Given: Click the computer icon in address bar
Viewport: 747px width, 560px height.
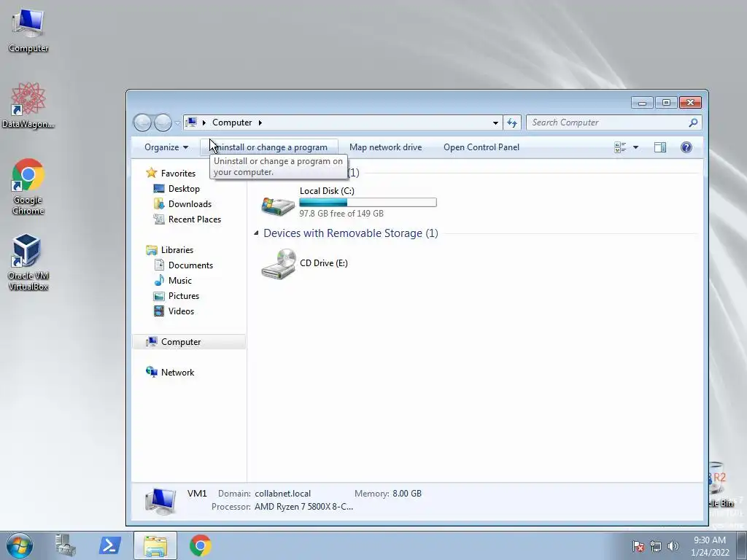Looking at the screenshot, I should (x=191, y=122).
